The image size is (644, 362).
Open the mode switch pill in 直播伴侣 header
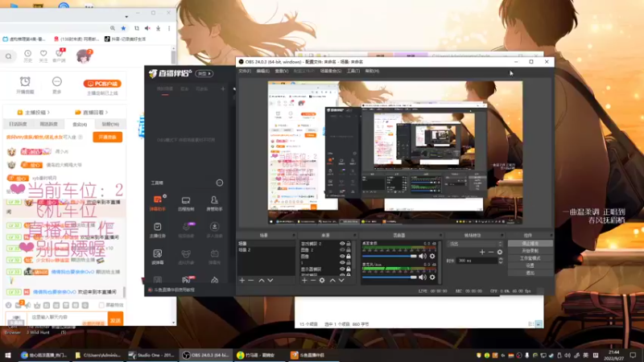[204, 73]
